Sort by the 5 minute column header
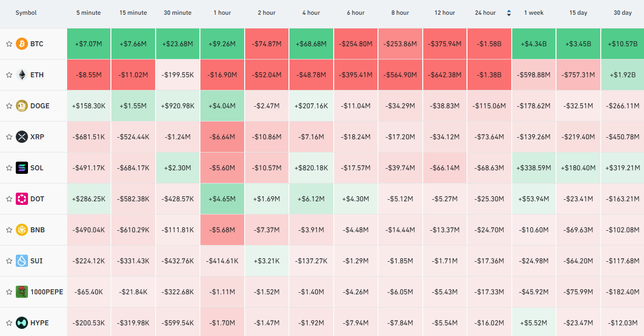The image size is (644, 336). pyautogui.click(x=89, y=13)
